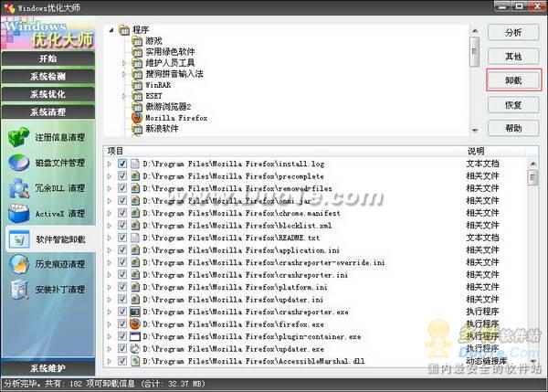
Task: Uncheck the platform.ini checkbox
Action: 122,287
